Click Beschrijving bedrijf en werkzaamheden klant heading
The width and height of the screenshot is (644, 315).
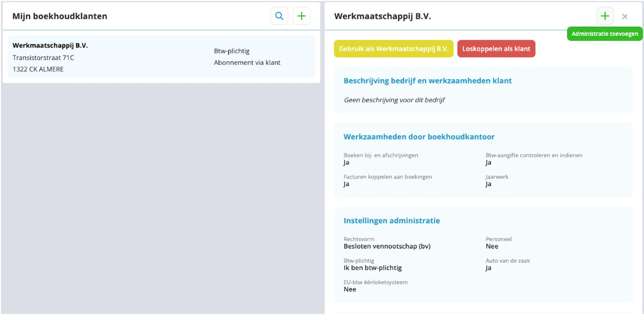pos(428,81)
